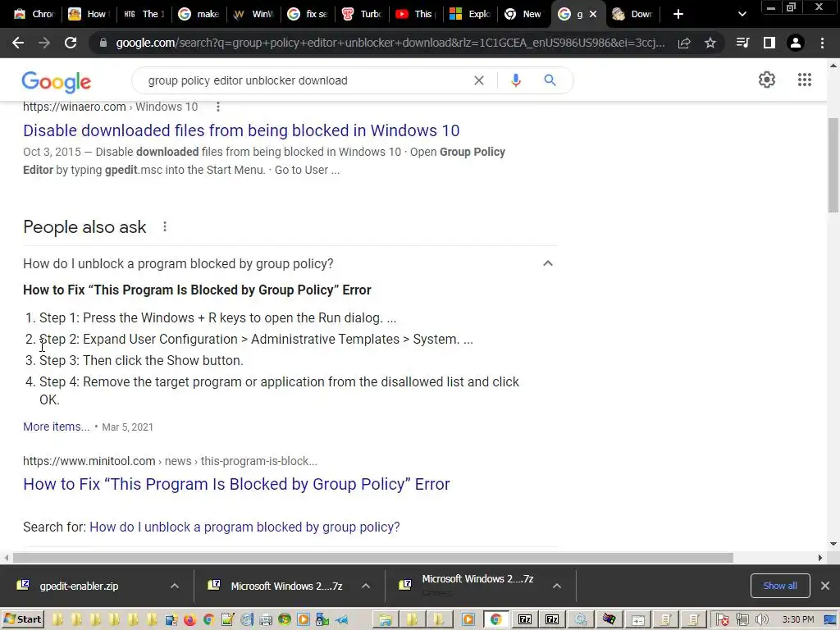Open Google quick settings gear
Image resolution: width=840 pixels, height=630 pixels.
click(x=767, y=80)
